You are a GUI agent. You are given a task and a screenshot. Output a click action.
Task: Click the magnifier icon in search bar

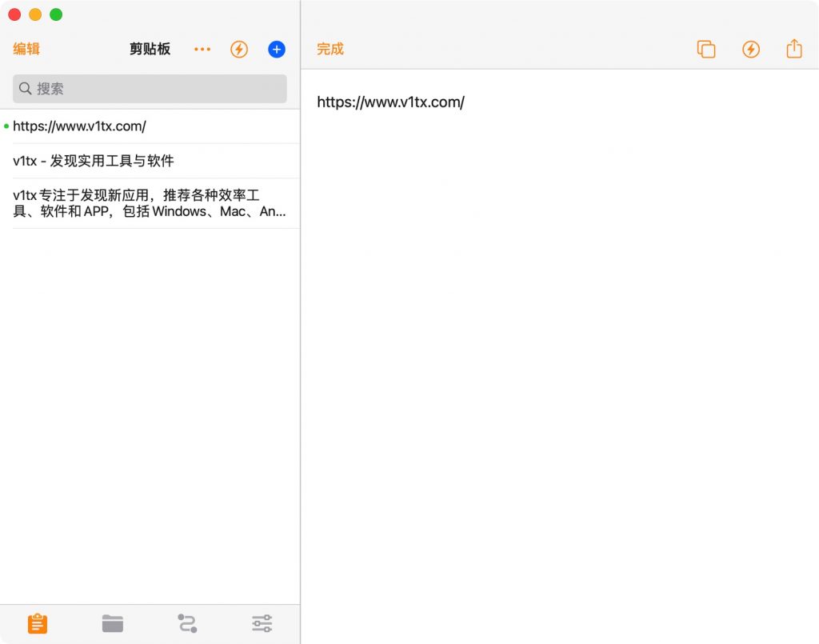click(25, 88)
